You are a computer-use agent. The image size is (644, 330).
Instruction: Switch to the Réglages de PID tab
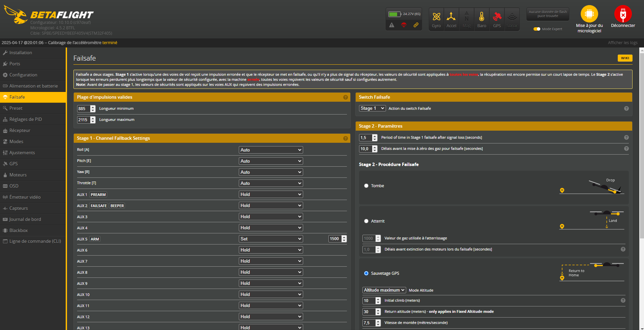pos(26,119)
